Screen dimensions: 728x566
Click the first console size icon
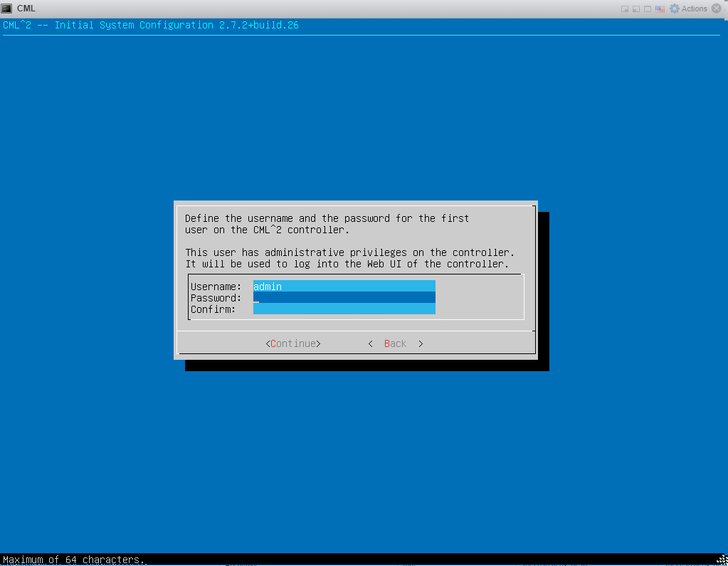625,9
